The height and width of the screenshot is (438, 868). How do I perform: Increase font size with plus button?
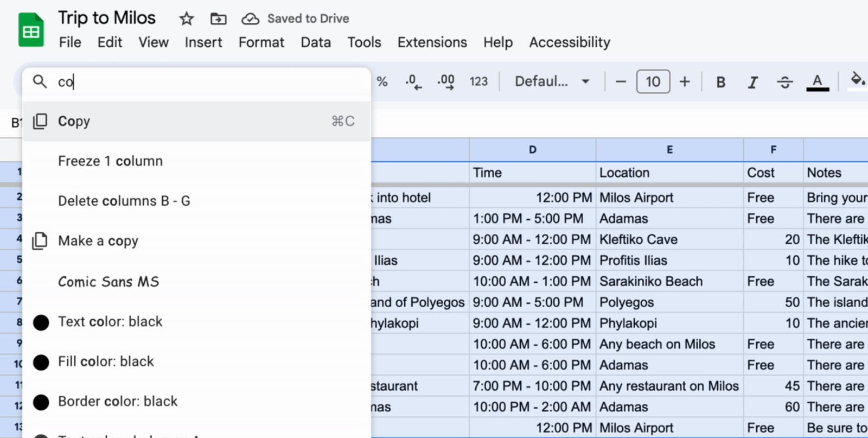[x=685, y=82]
